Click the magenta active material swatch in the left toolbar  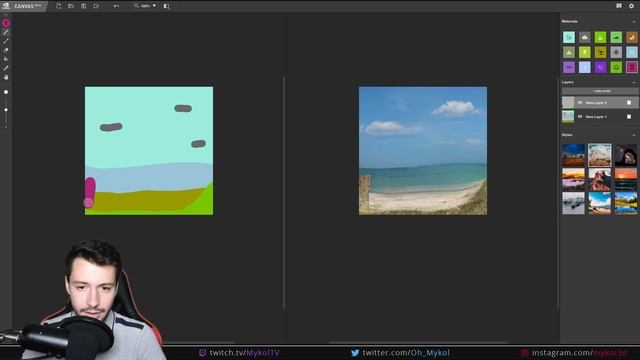click(x=6, y=23)
